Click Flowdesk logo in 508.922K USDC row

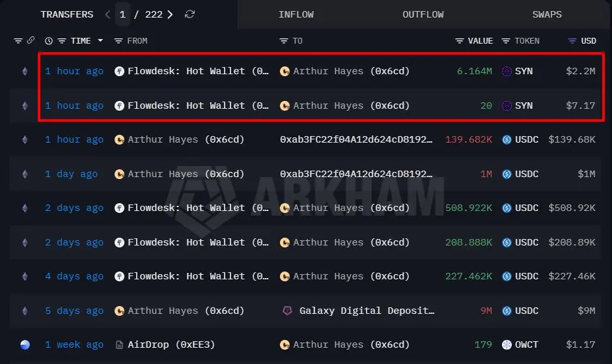click(x=119, y=208)
